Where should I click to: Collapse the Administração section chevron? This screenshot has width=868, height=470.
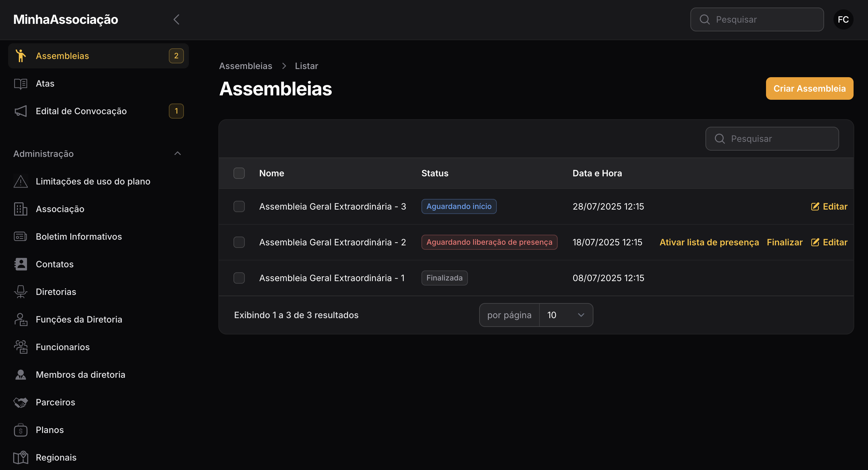(x=178, y=154)
